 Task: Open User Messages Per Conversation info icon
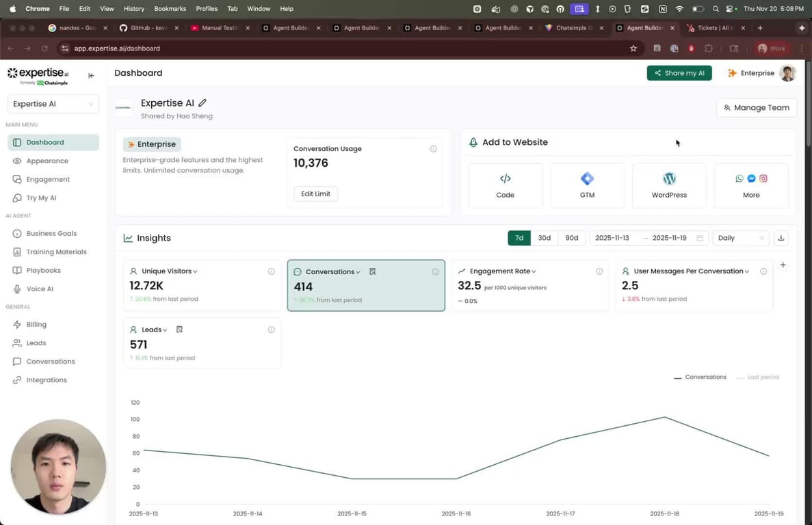point(763,271)
